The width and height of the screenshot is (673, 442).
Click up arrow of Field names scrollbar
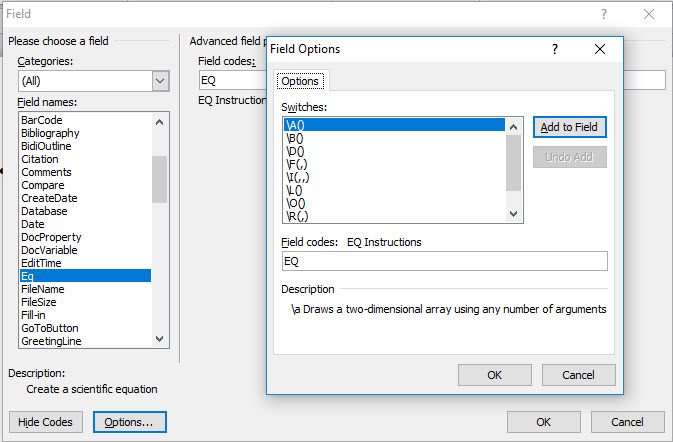tap(160, 122)
